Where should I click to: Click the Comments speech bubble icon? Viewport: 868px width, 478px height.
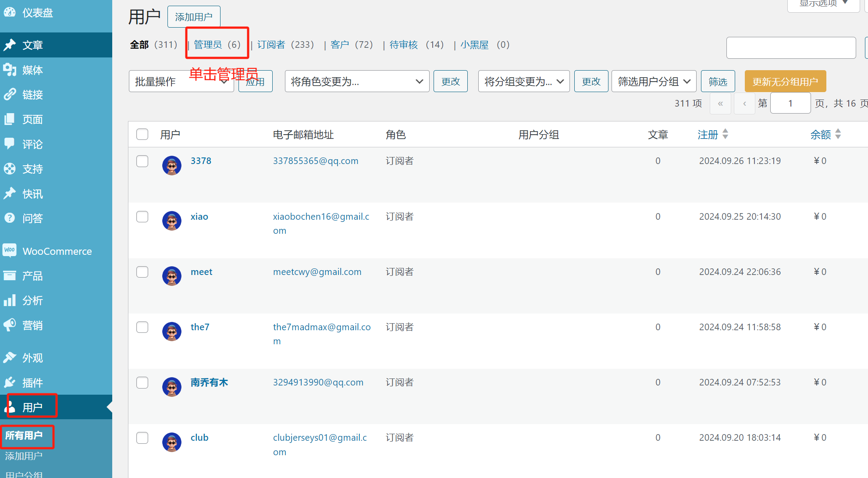pyautogui.click(x=10, y=144)
